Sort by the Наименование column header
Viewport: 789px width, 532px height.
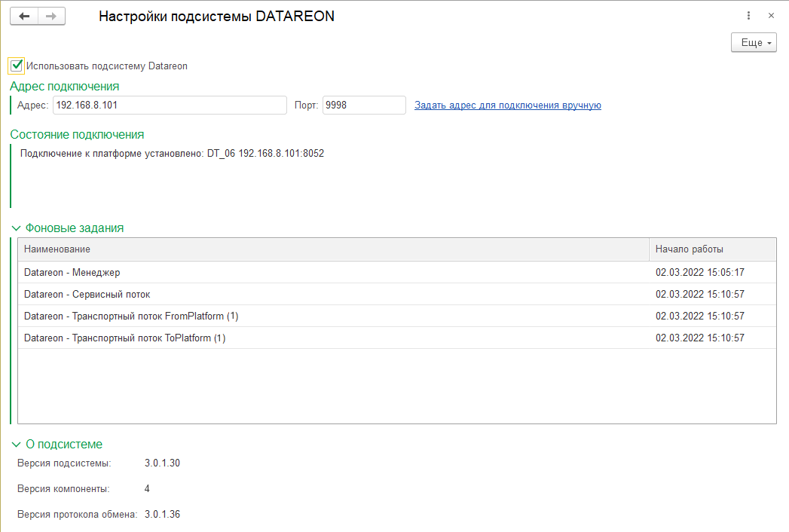(333, 249)
